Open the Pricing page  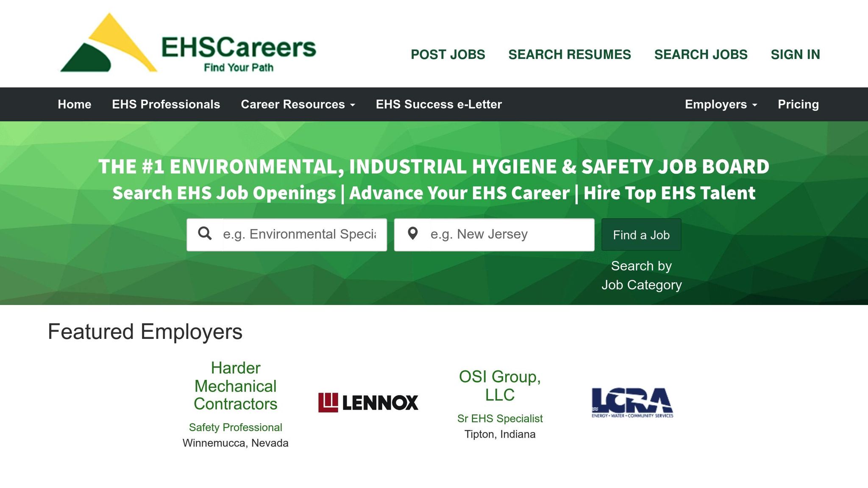point(798,105)
